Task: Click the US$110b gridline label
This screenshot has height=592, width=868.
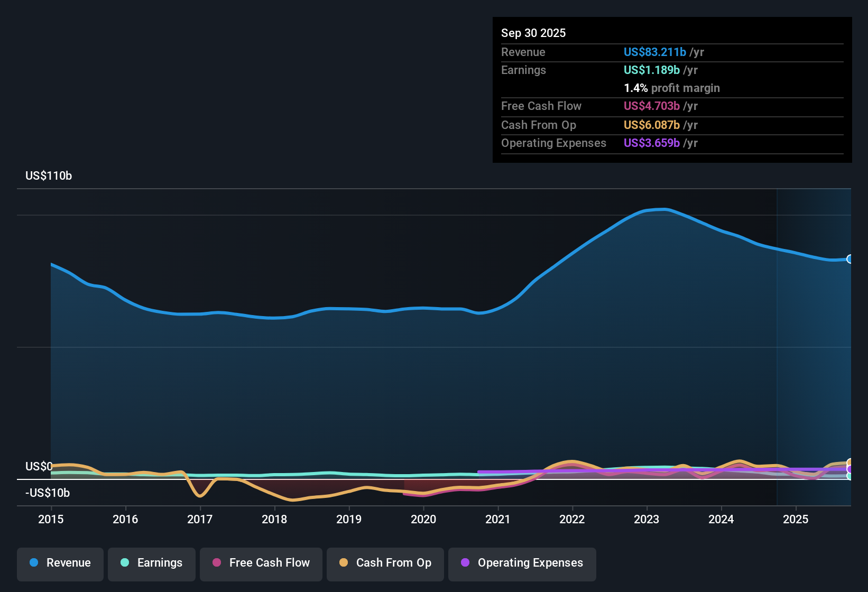Action: (x=49, y=175)
